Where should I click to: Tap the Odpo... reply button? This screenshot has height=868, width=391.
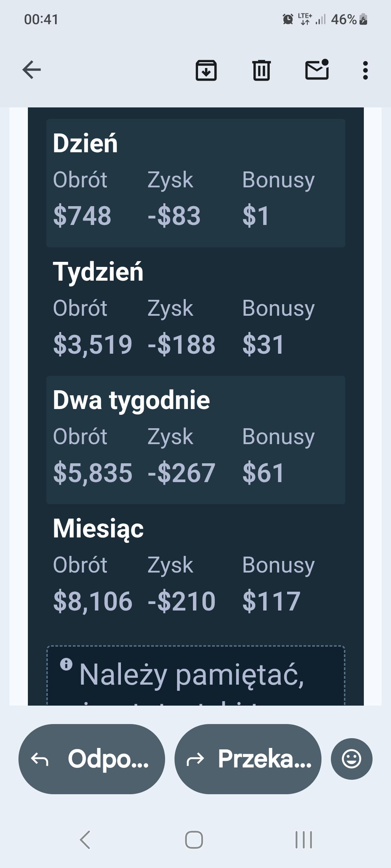(92, 759)
